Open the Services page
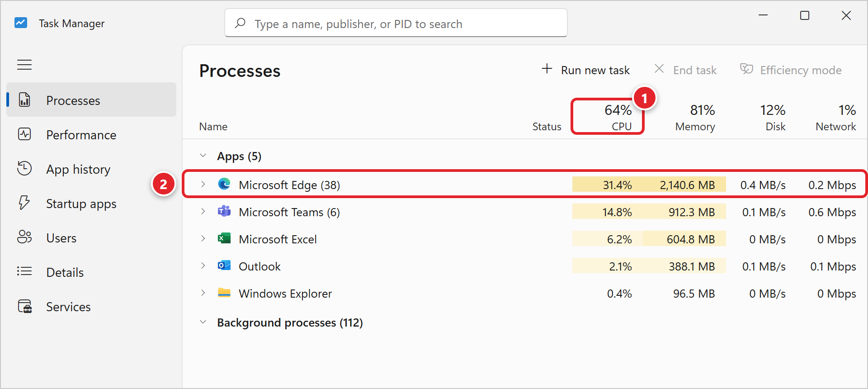The image size is (868, 389). (x=91, y=306)
